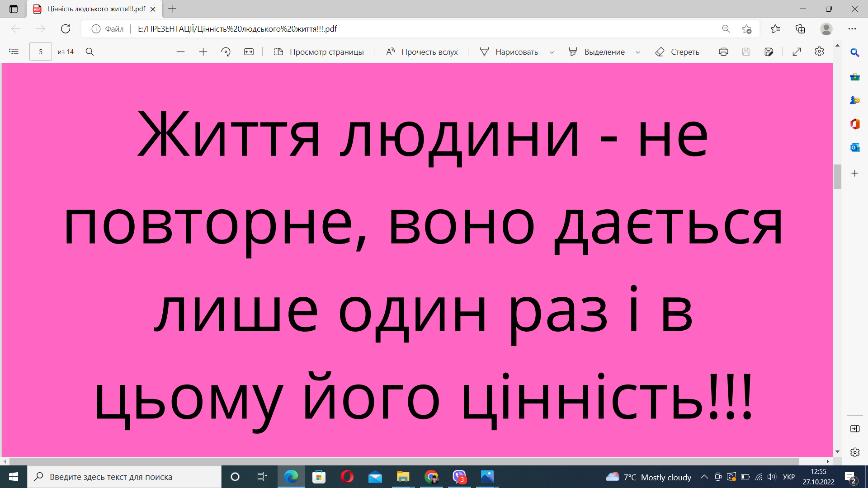
Task: Rotate the PDF page
Action: click(x=226, y=52)
